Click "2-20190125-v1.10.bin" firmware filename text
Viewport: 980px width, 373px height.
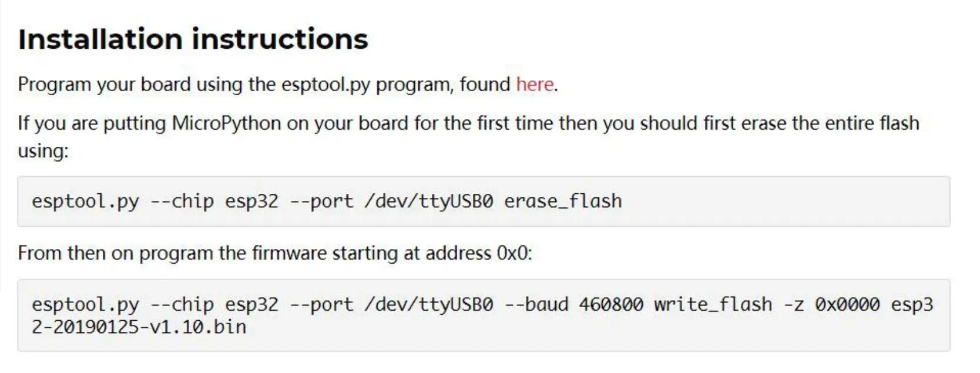pyautogui.click(x=139, y=327)
